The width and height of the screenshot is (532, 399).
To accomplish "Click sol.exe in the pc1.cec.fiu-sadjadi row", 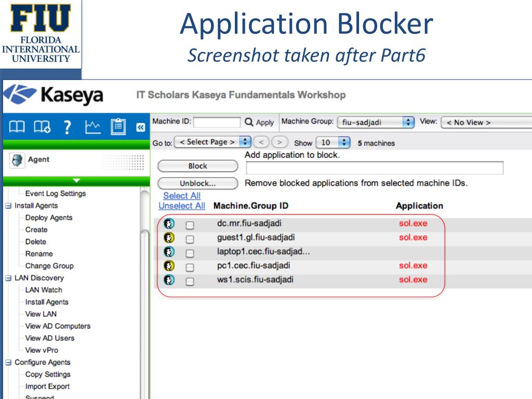I will pos(413,265).
